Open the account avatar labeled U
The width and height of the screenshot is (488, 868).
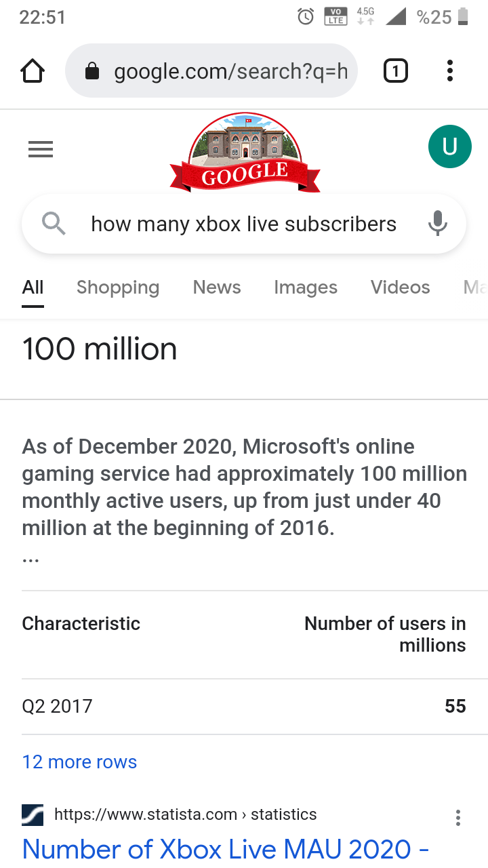click(x=449, y=146)
